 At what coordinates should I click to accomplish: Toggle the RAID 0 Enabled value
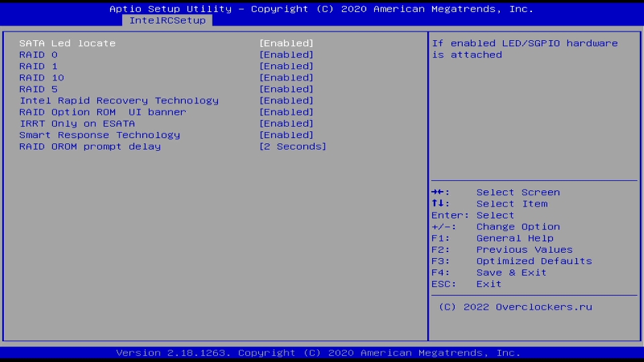286,54
